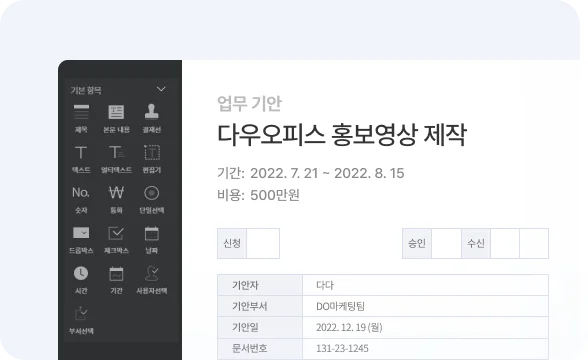Click the document number 131-23-1245
Screen dimensions: 588x360
342,348
